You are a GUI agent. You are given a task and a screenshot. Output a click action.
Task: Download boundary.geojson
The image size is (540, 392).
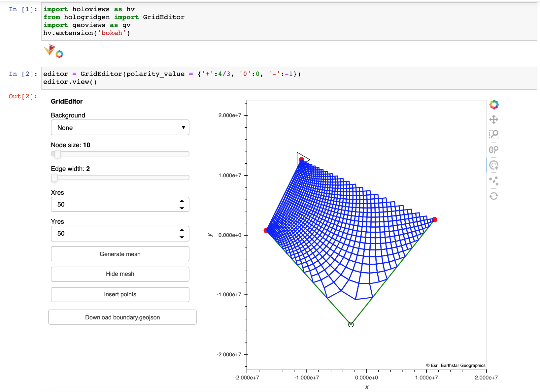coord(122,317)
